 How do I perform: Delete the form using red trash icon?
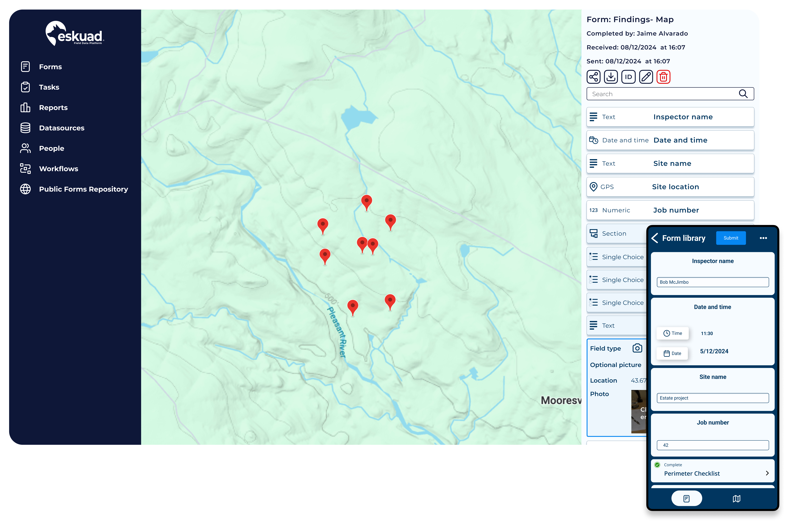pyautogui.click(x=663, y=77)
